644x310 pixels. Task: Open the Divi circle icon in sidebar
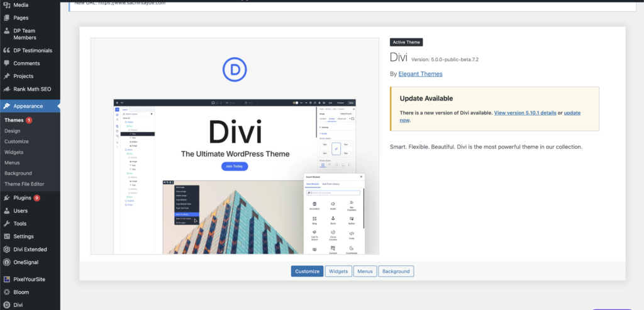[x=6, y=305]
